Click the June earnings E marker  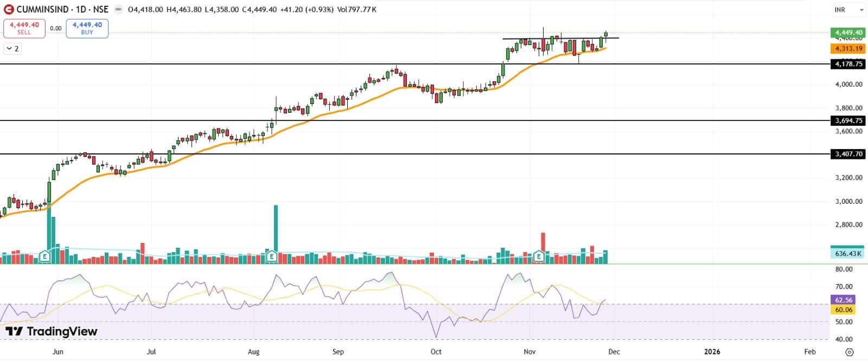click(45, 256)
